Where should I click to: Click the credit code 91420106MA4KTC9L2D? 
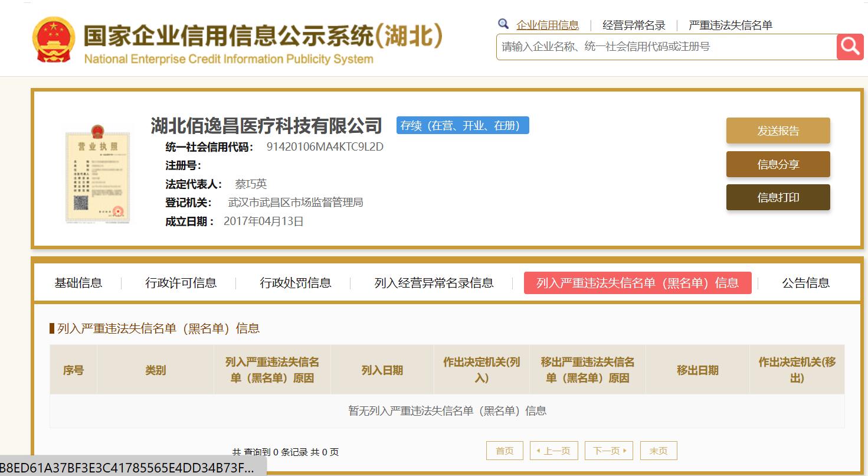(x=325, y=147)
